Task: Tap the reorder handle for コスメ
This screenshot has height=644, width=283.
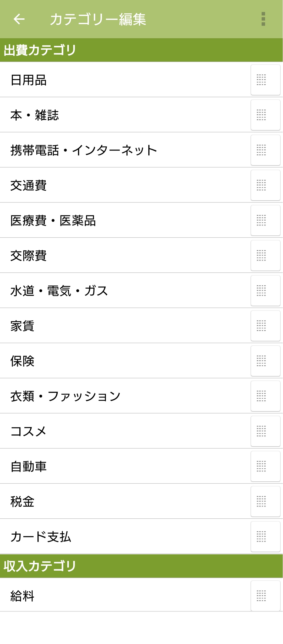Action: pos(265,431)
